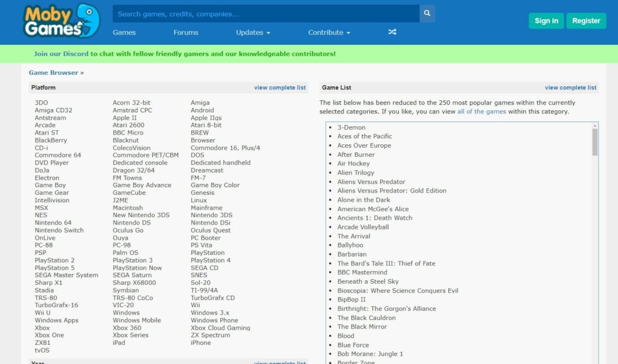Select the Xbox Cloud Gaming platform

220,328
